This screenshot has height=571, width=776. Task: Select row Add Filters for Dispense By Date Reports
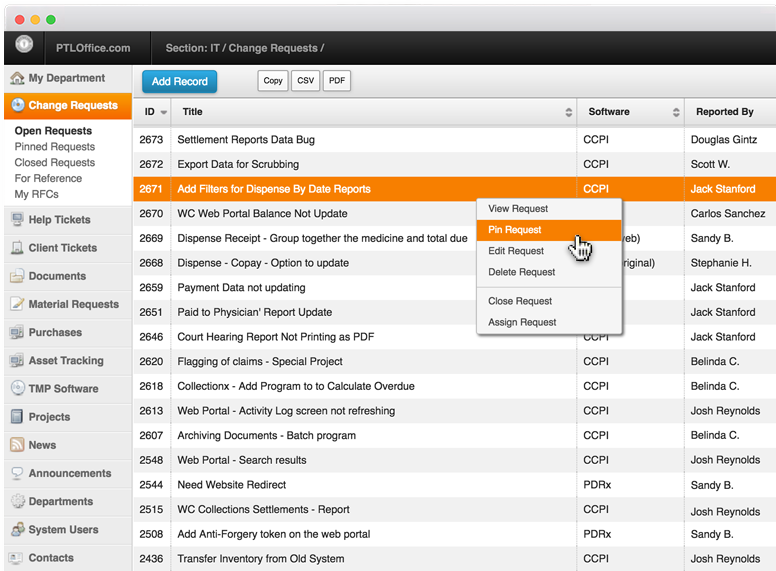coord(454,189)
